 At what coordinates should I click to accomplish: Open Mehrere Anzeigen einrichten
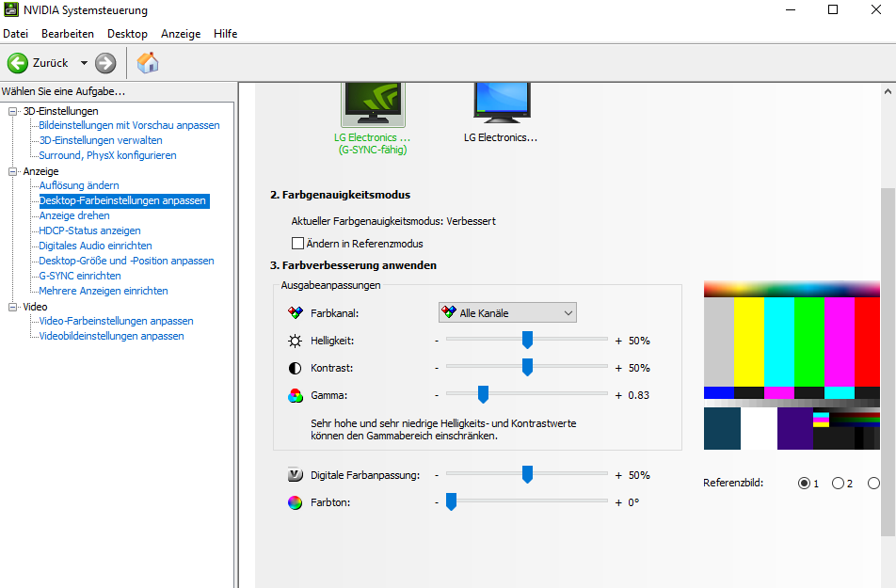(x=104, y=291)
